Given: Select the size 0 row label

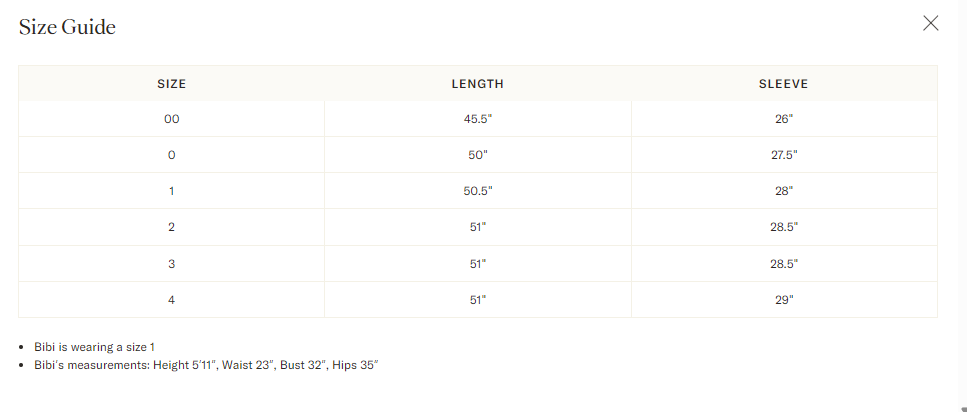Looking at the screenshot, I should [x=171, y=155].
